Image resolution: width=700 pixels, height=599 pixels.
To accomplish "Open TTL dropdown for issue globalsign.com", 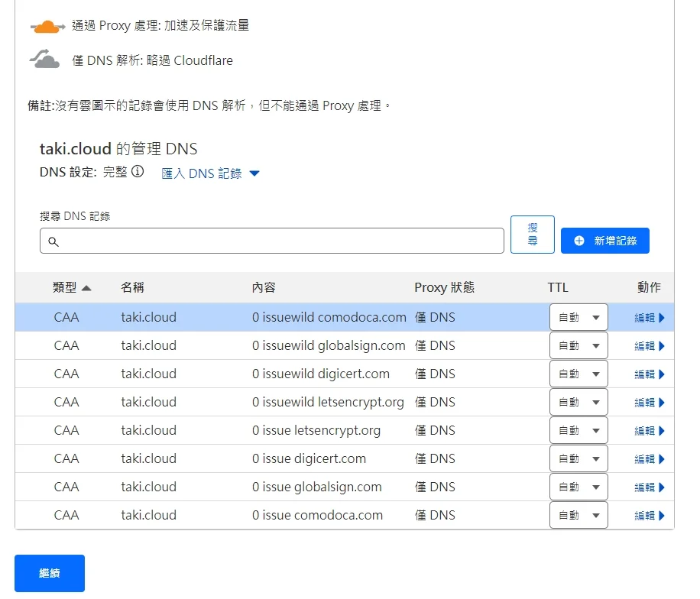I will tap(578, 487).
